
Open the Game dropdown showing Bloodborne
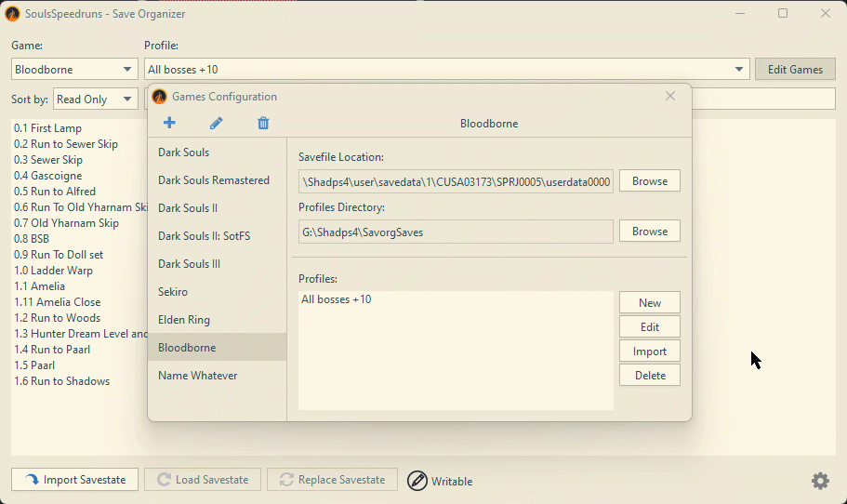pyautogui.click(x=75, y=70)
